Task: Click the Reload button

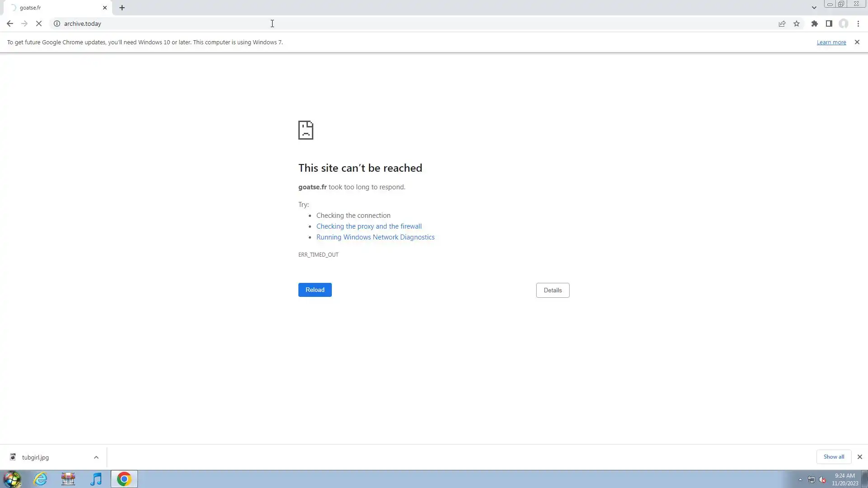Action: [x=315, y=290]
